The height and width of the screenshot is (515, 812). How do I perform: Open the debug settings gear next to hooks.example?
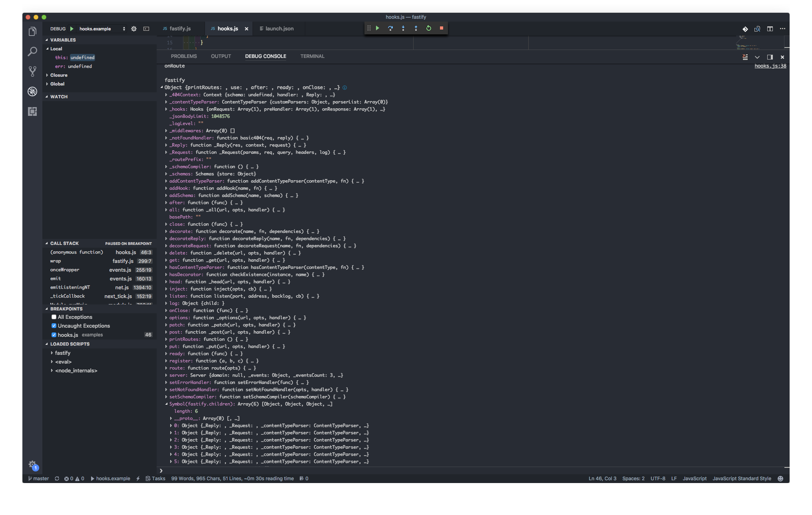click(134, 29)
